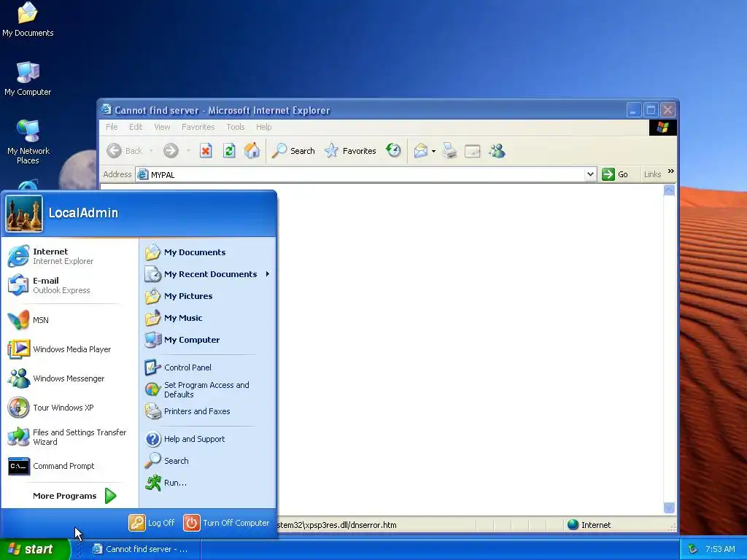Click the scrollbar down arrow

click(670, 507)
